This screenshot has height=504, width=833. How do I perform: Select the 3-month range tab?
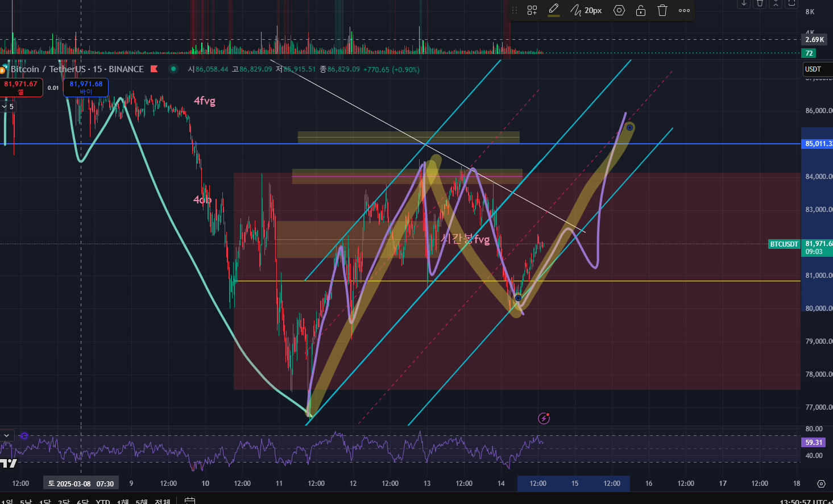click(x=64, y=502)
